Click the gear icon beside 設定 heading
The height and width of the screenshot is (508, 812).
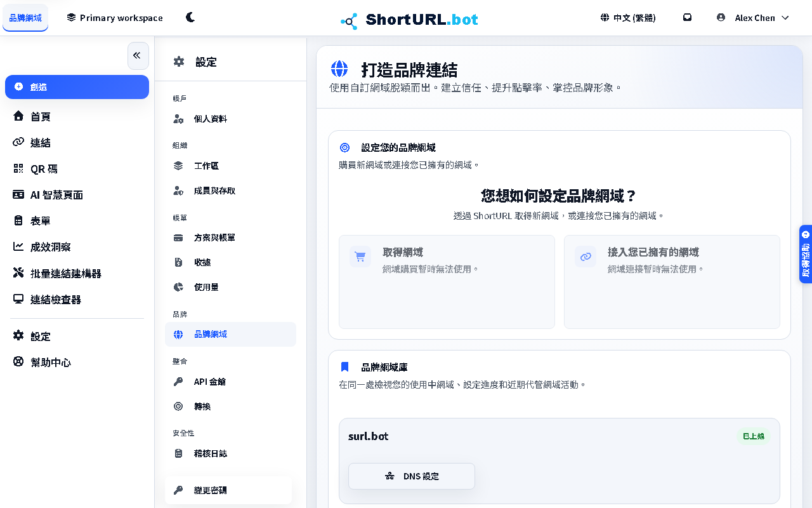(x=179, y=62)
